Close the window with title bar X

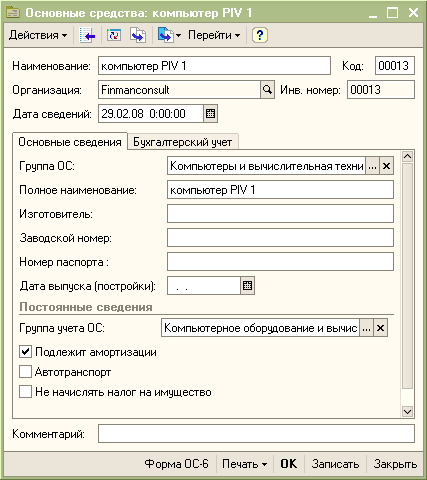[x=413, y=13]
